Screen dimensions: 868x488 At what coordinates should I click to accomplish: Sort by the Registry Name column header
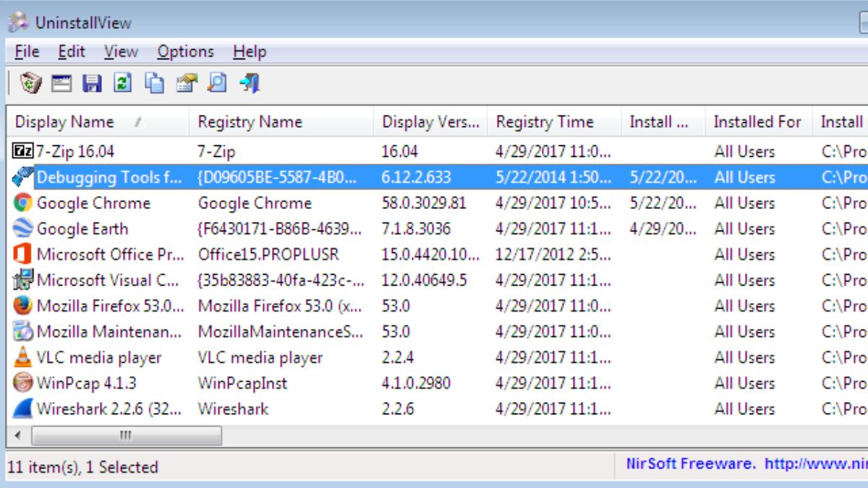(281, 122)
